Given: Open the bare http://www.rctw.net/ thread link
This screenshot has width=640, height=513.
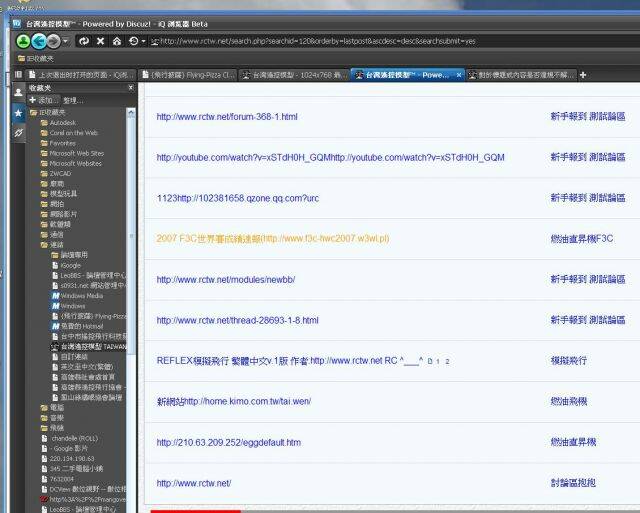Looking at the screenshot, I should pos(194,483).
